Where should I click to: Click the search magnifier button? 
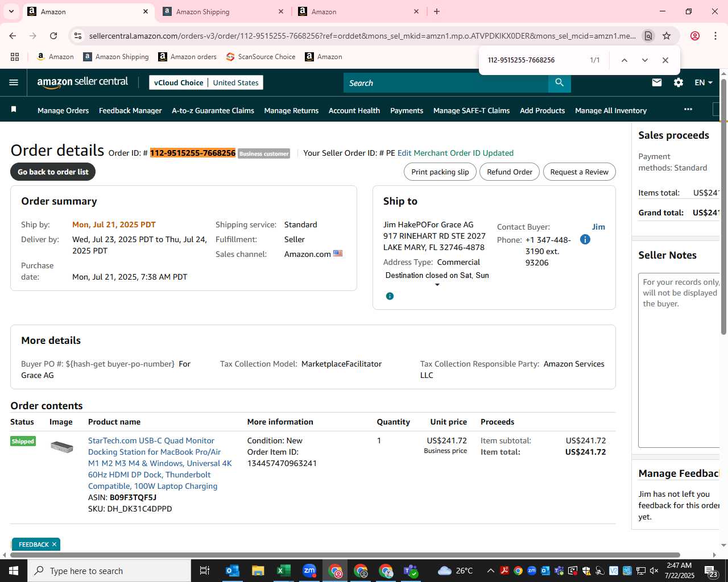coord(560,83)
